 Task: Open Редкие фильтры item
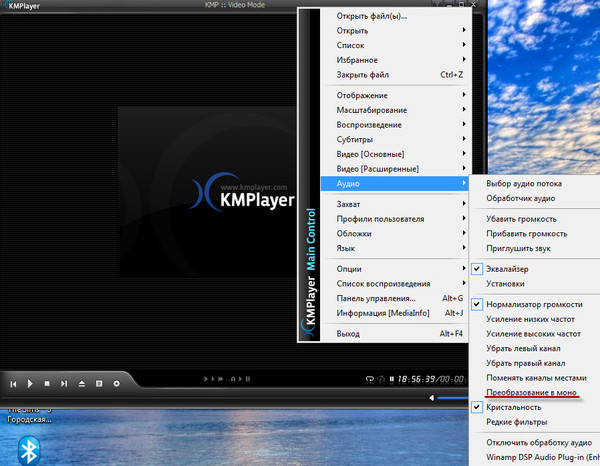535,422
